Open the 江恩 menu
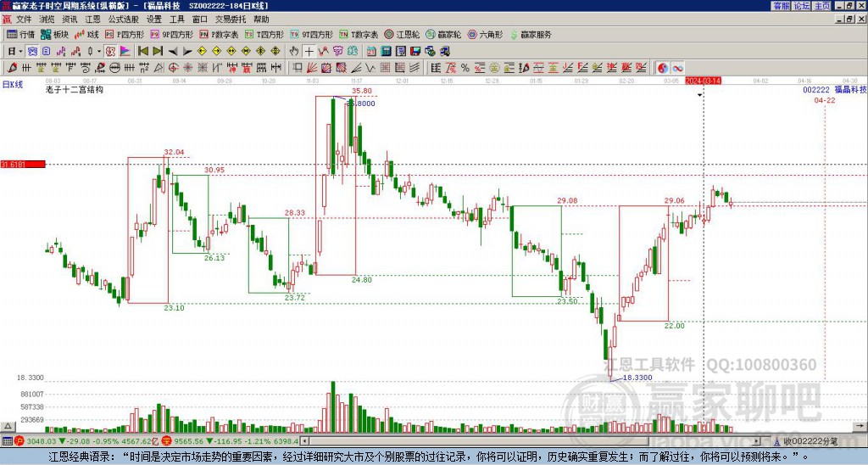The height and width of the screenshot is (465, 868). (x=93, y=20)
